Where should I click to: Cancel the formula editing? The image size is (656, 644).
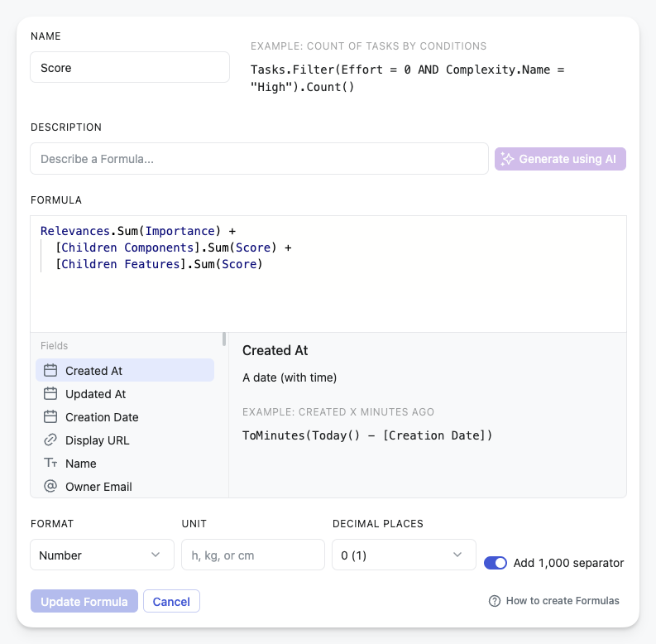pyautogui.click(x=171, y=601)
